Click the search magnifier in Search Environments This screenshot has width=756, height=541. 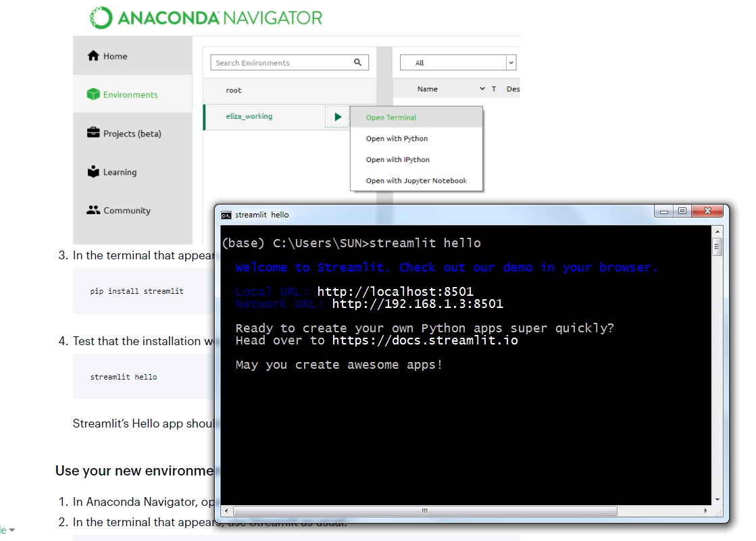[358, 63]
